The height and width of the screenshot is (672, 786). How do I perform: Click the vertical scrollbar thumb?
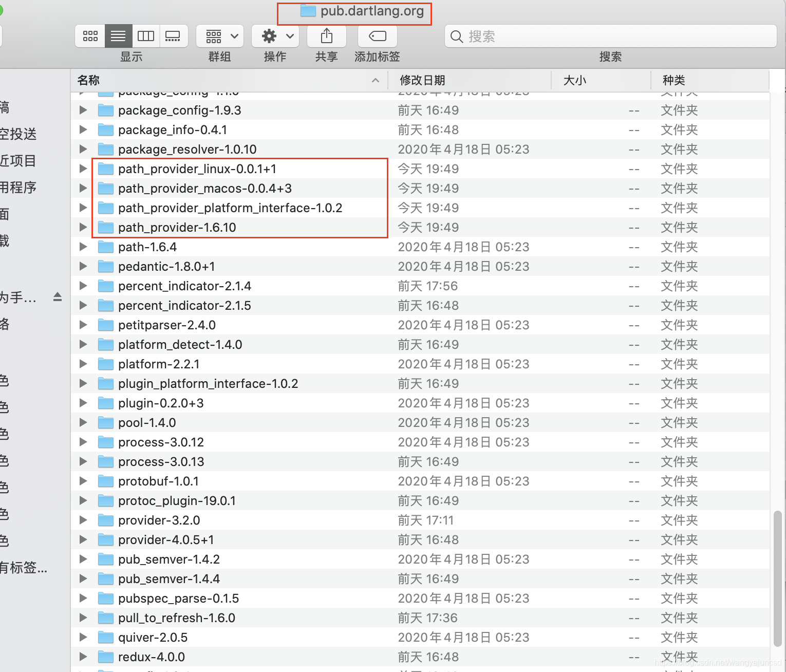[x=778, y=578]
